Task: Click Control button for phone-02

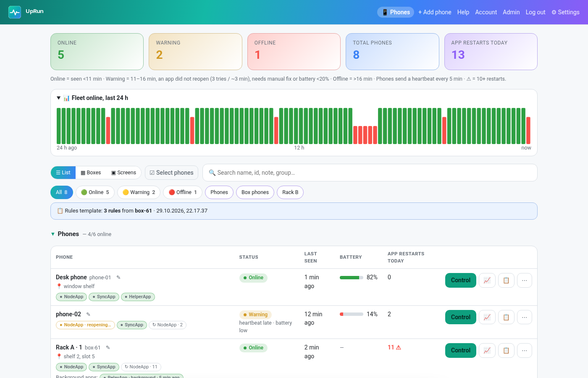Action: click(x=461, y=317)
